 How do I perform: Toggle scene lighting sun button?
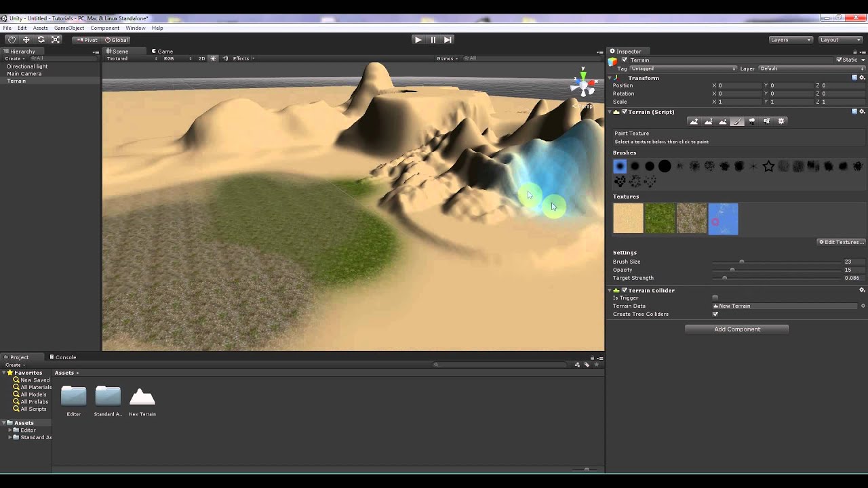[x=213, y=58]
